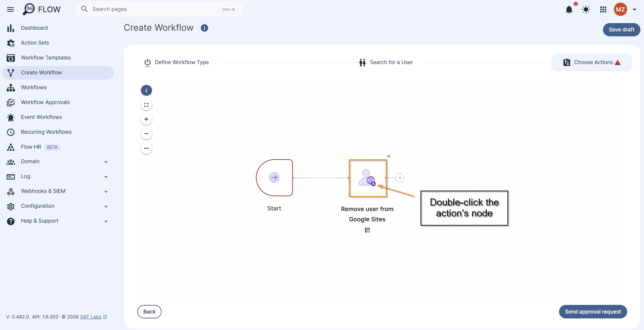Click the fit-to-screen canvas button
This screenshot has width=644, height=330.
coord(146,105)
